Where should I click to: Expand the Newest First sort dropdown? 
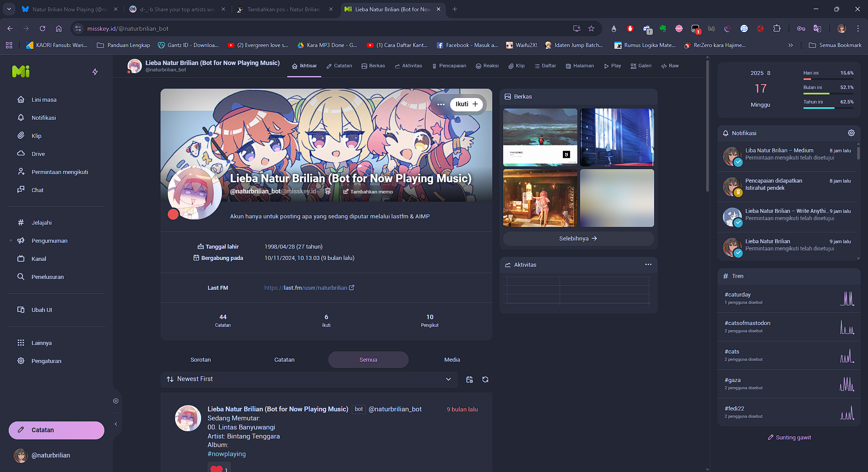click(448, 379)
